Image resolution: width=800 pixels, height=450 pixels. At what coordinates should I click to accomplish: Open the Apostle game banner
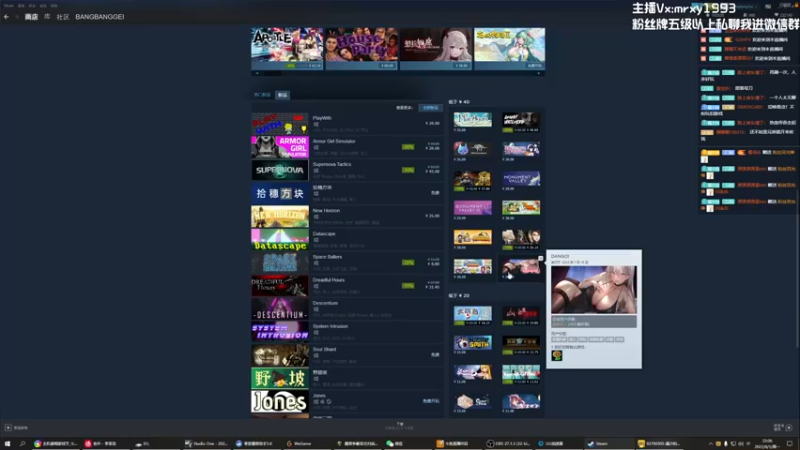tap(287, 48)
